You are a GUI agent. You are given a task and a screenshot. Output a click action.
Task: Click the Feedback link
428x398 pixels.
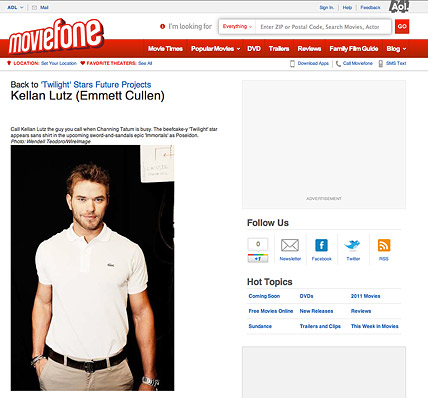click(x=370, y=7)
